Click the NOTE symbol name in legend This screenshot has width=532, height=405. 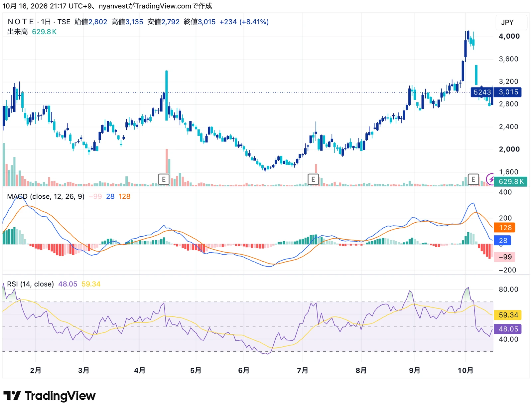21,22
